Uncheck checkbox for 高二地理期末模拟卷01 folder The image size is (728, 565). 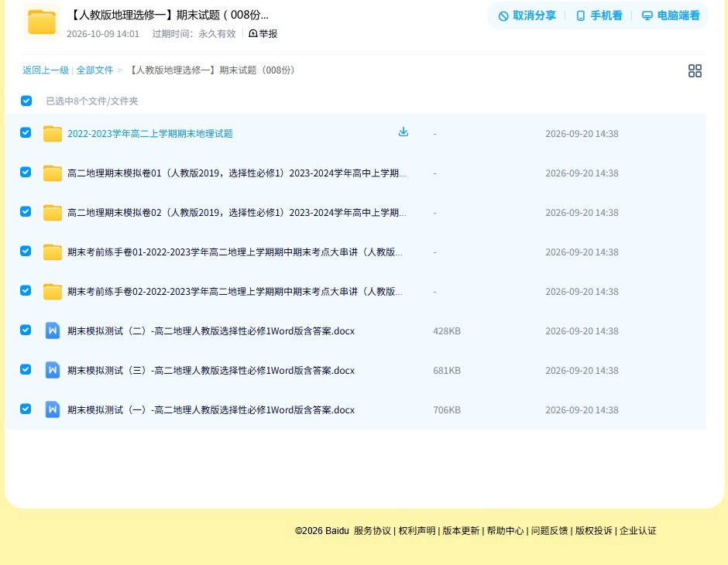(26, 172)
